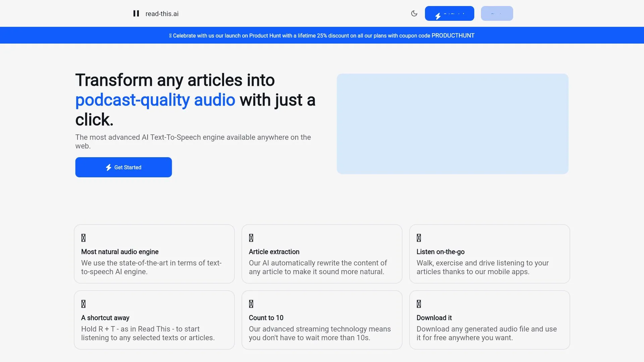Click the "Most natural audio engine" card title
Image resolution: width=644 pixels, height=362 pixels.
120,252
